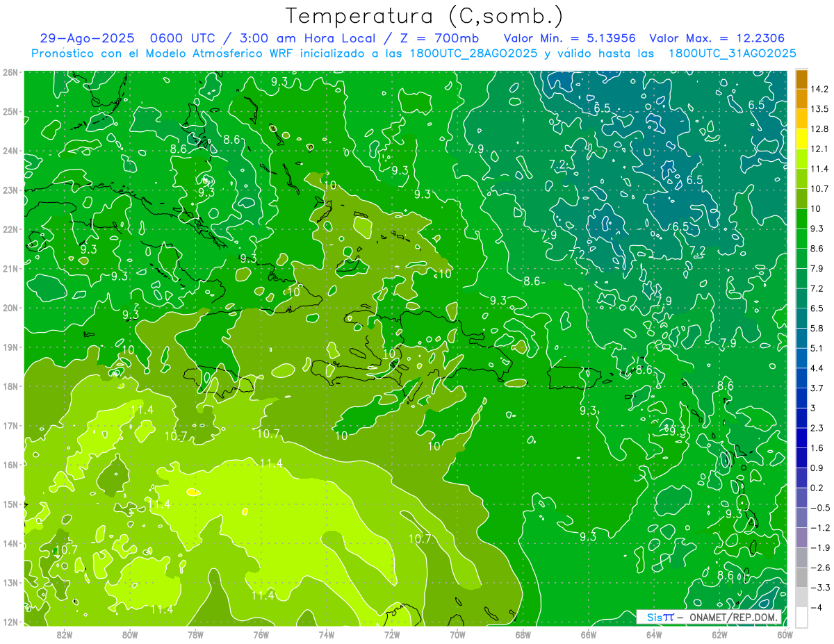Click the 20N latitude axis label
Viewport: 834px width, 644px height.
pyautogui.click(x=10, y=308)
